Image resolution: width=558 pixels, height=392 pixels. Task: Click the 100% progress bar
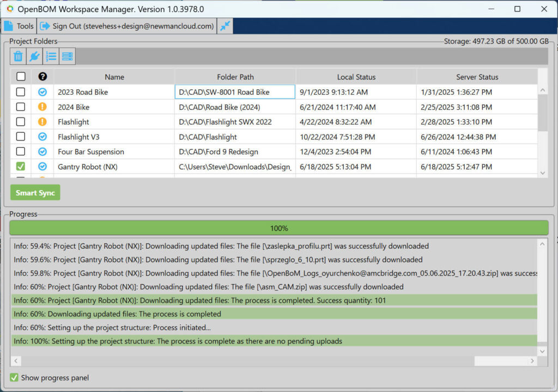click(x=279, y=228)
